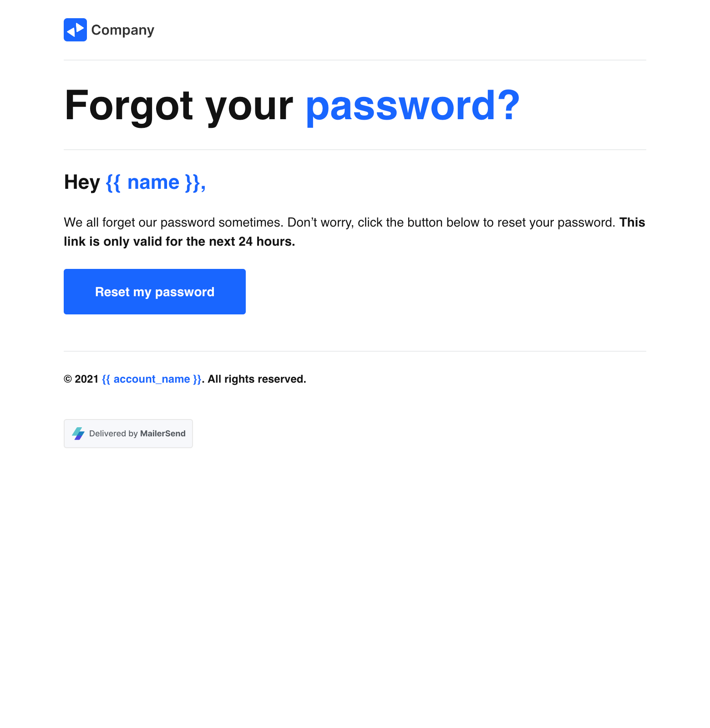710x728 pixels.
Task: Click the divider below the main heading
Action: pyautogui.click(x=355, y=150)
